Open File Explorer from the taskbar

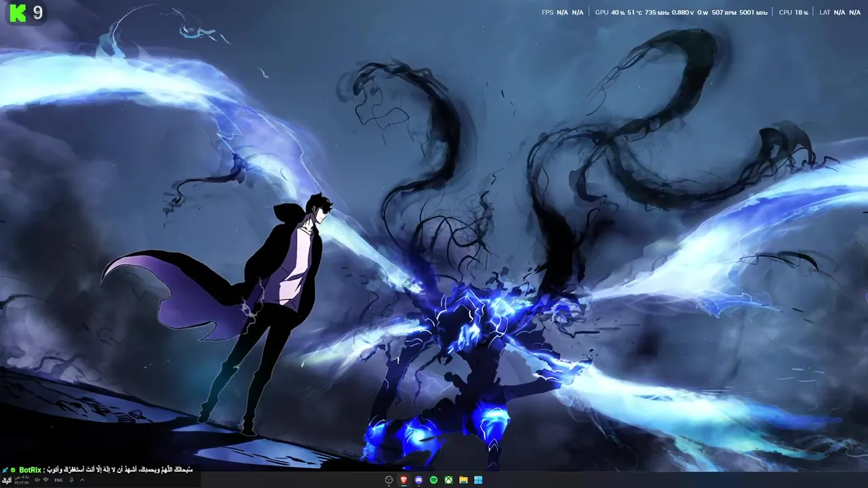coord(463,480)
